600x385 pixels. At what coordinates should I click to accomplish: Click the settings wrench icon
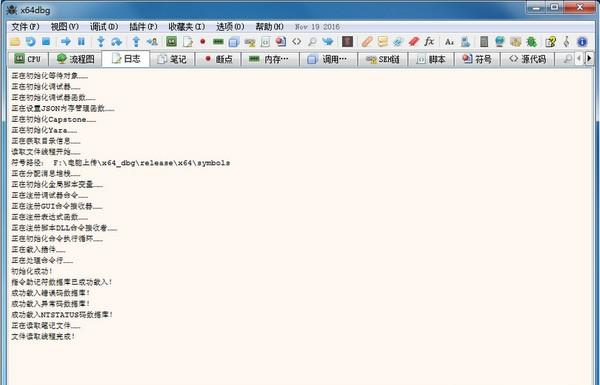(566, 41)
